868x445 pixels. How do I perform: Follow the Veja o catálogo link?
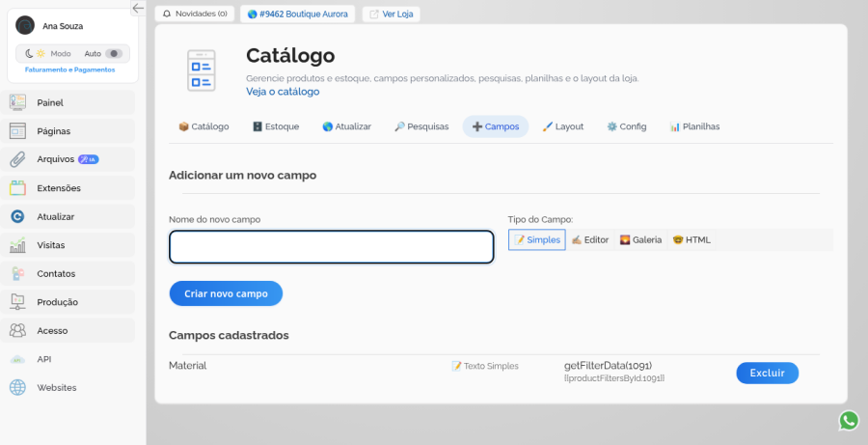point(283,92)
